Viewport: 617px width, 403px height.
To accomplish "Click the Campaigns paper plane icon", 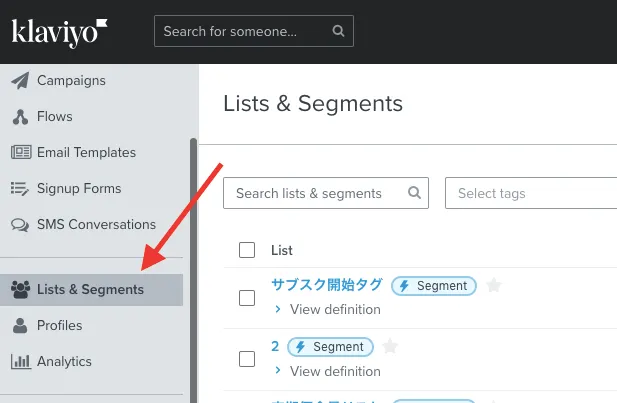I will point(20,81).
